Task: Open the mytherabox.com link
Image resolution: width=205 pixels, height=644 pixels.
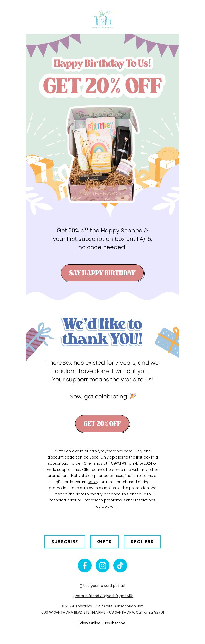Action: click(111, 451)
